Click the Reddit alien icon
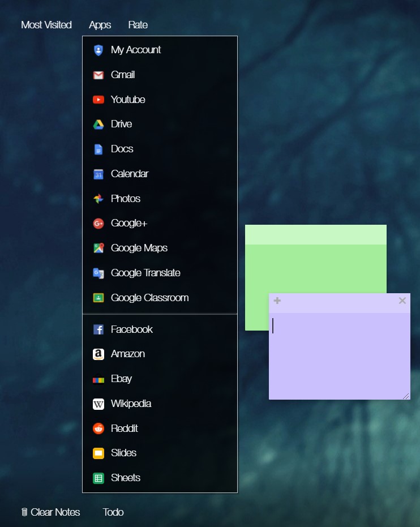 coord(98,429)
